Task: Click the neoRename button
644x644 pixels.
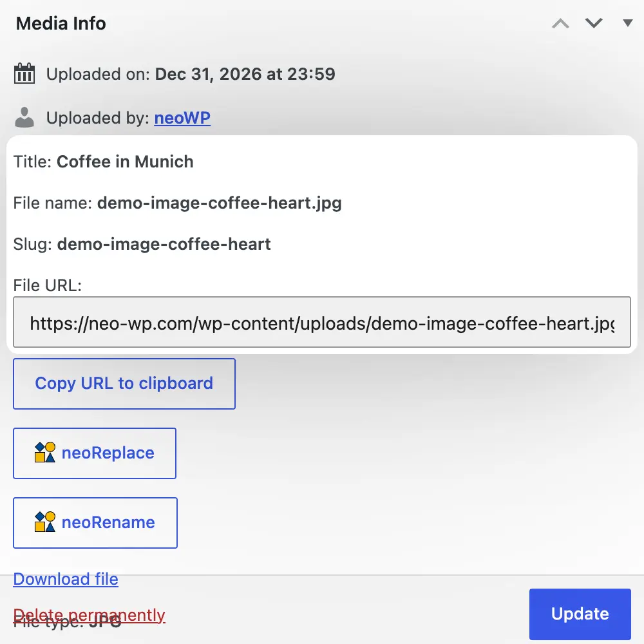Action: click(x=95, y=523)
